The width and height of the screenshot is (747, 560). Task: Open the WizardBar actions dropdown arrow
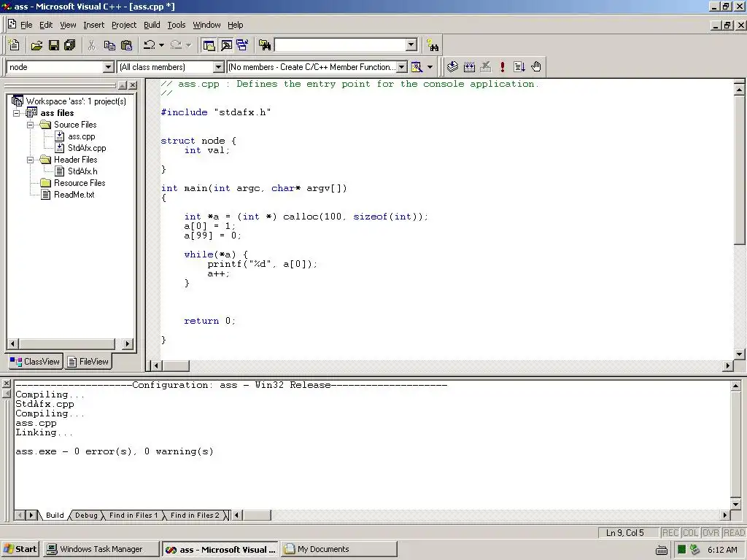430,67
